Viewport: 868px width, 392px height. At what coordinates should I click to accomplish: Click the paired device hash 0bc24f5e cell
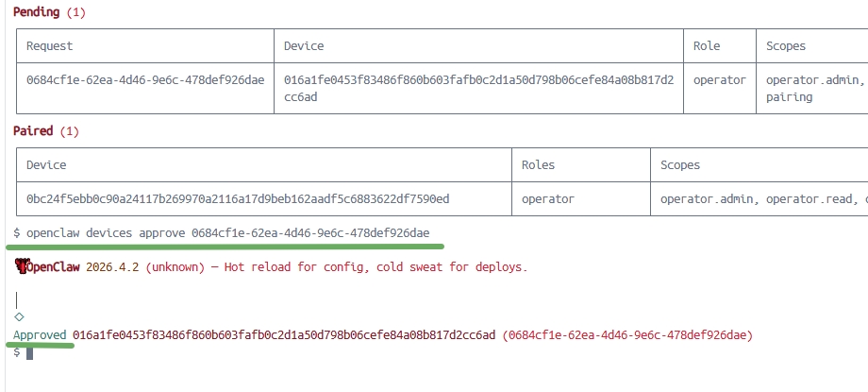click(x=264, y=198)
